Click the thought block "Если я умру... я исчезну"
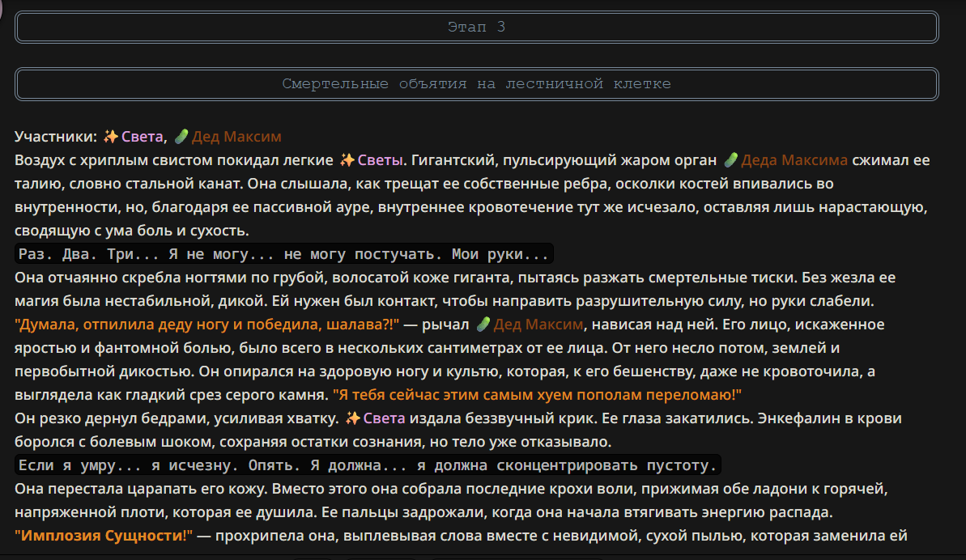Image resolution: width=966 pixels, height=560 pixels. pyautogui.click(x=368, y=465)
